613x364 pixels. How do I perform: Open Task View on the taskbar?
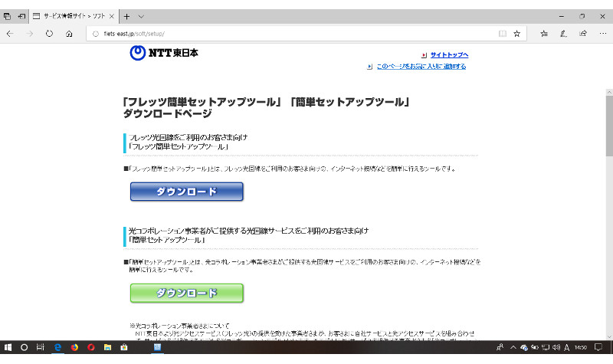click(x=41, y=347)
